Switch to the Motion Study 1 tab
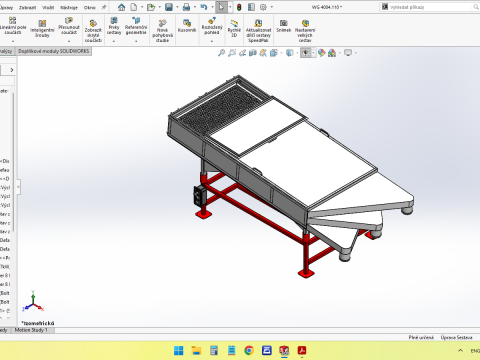The image size is (480, 360). pyautogui.click(x=31, y=330)
